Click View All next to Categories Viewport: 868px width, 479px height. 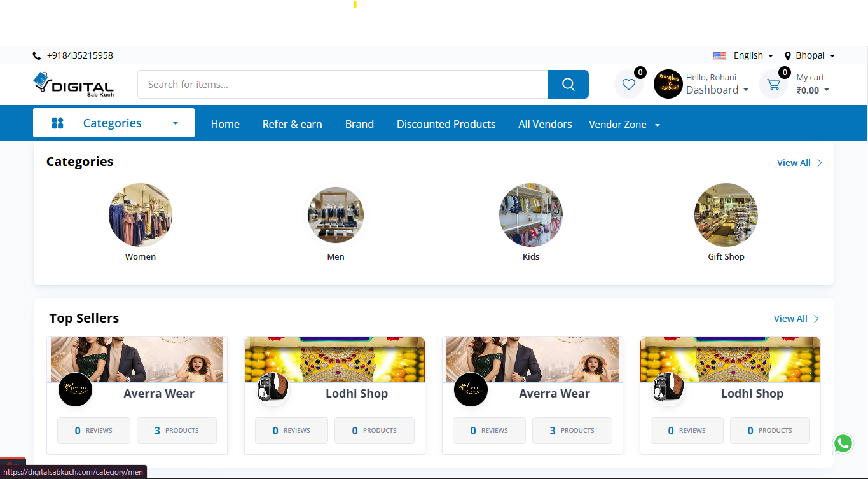tap(799, 163)
